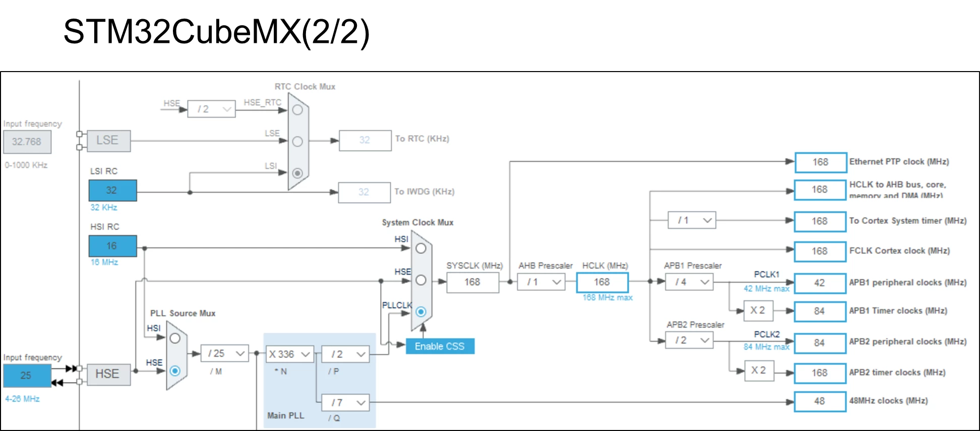Screen dimensions: 980x431
Task: Open the PLL N multiplier X 336 dropdown
Action: tap(290, 354)
